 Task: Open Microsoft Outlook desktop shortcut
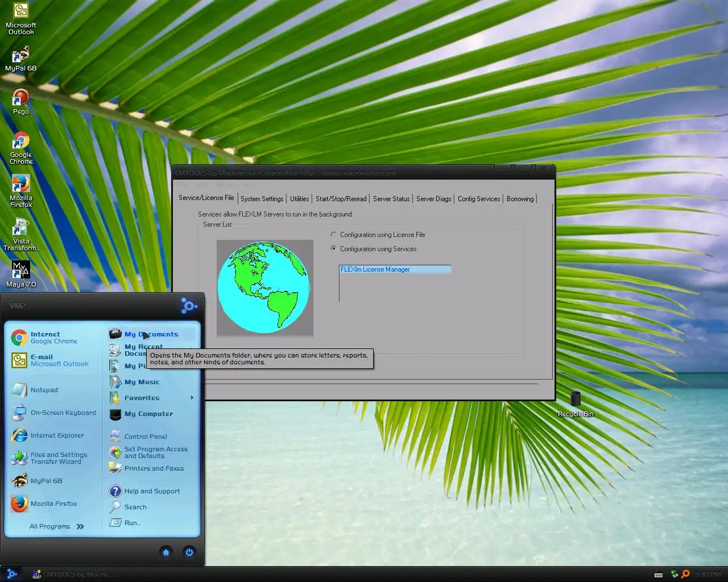pos(21,19)
